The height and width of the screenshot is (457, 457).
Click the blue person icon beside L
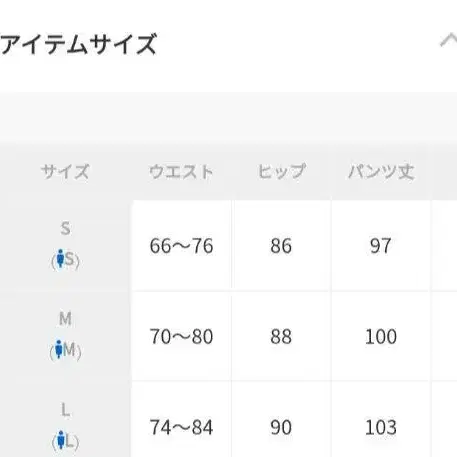(60, 440)
